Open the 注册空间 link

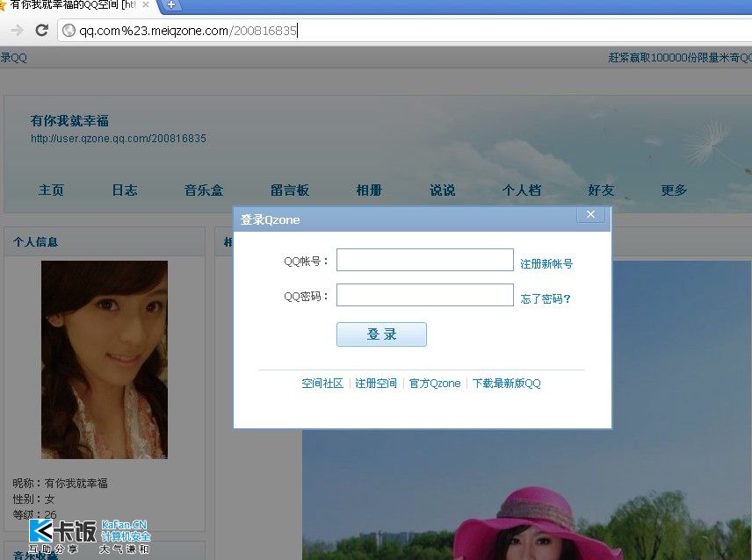(x=376, y=384)
